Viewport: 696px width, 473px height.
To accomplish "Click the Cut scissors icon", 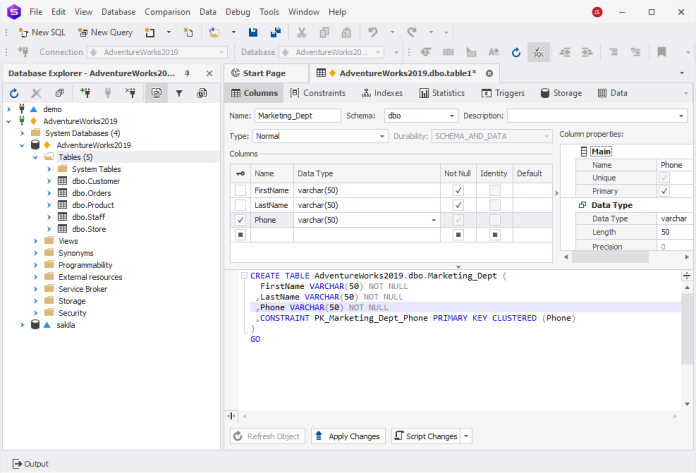I will point(300,32).
